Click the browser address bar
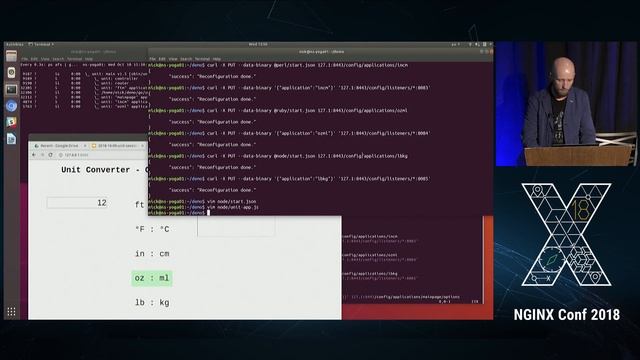The image size is (640, 360). [x=101, y=155]
